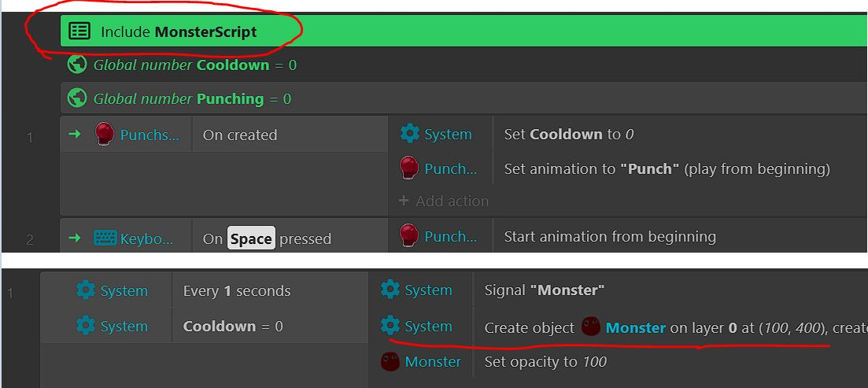Click the System gear icon next to Set Cooldown
This screenshot has height=388, width=868.
[410, 134]
